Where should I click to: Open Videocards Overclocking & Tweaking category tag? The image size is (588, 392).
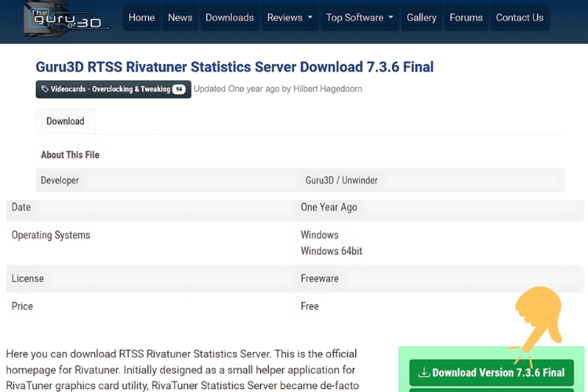113,89
